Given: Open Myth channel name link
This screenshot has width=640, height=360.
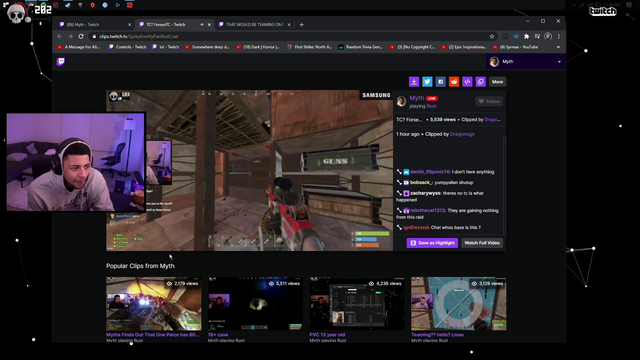Looking at the screenshot, I should pyautogui.click(x=417, y=98).
